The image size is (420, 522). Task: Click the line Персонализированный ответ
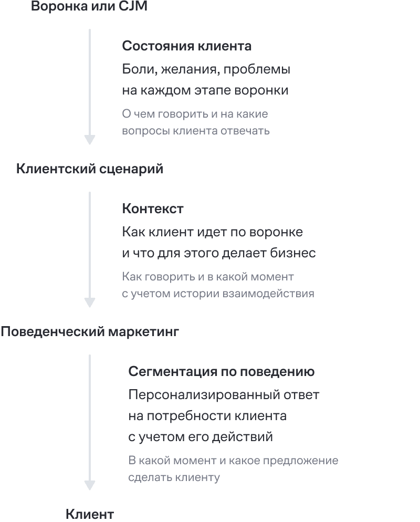[224, 395]
